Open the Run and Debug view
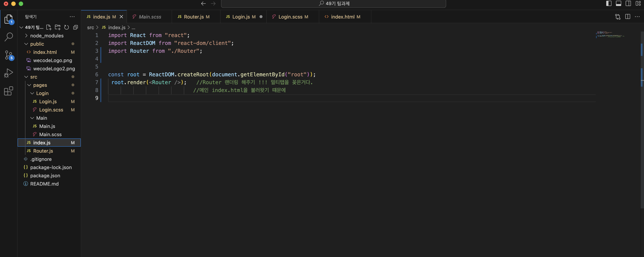 [9, 73]
